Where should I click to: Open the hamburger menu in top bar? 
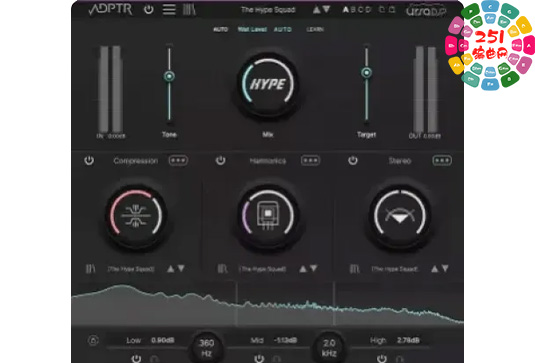[x=169, y=10]
